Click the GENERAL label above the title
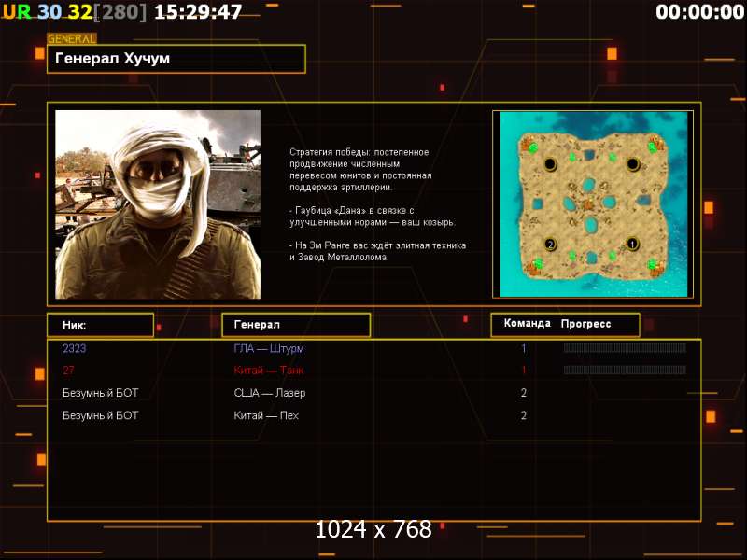Viewport: 747px width, 560px height. pyautogui.click(x=72, y=39)
